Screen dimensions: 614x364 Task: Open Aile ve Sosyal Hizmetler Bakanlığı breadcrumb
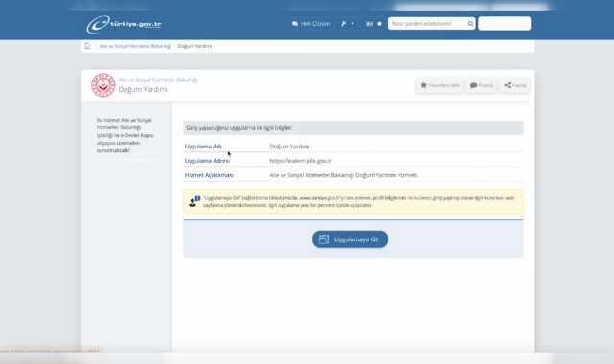135,46
